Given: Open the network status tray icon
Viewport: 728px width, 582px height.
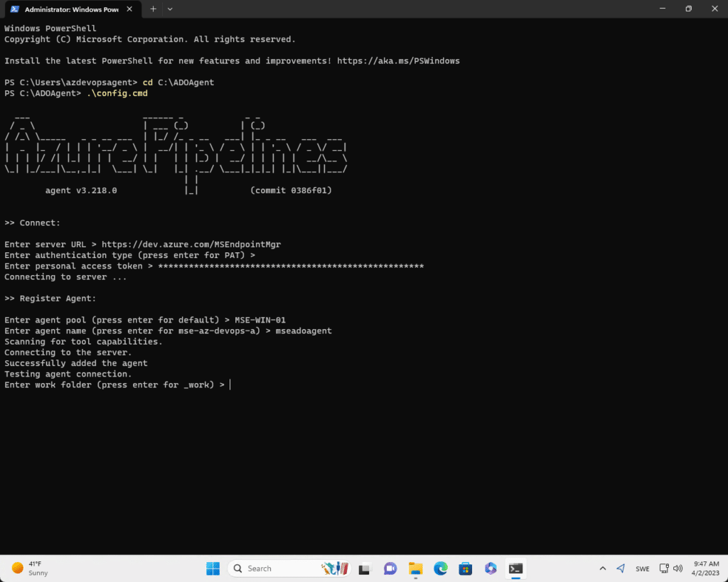Looking at the screenshot, I should coord(664,568).
